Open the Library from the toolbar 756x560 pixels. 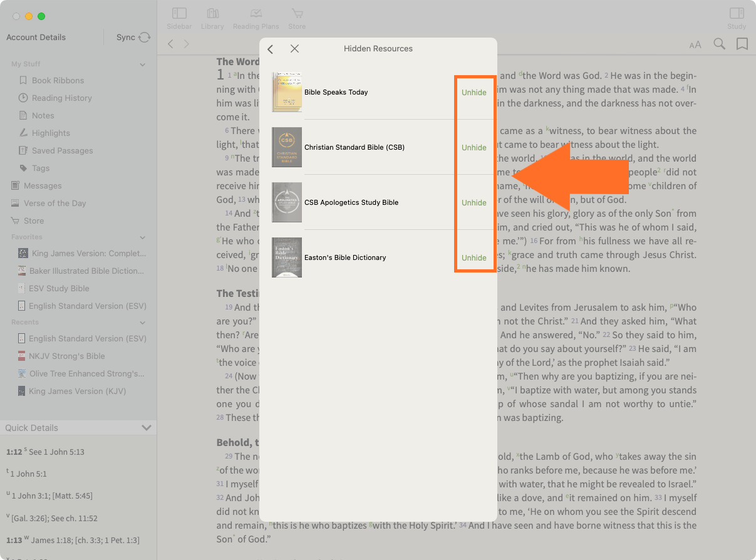pos(212,18)
